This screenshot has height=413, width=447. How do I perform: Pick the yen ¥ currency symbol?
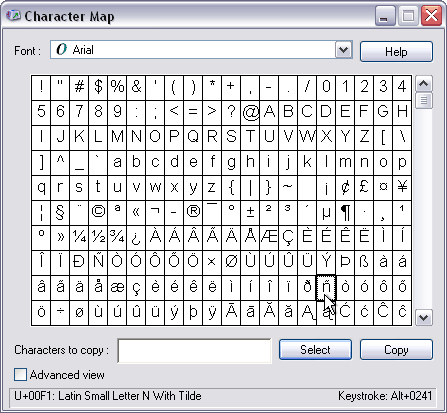(402, 187)
